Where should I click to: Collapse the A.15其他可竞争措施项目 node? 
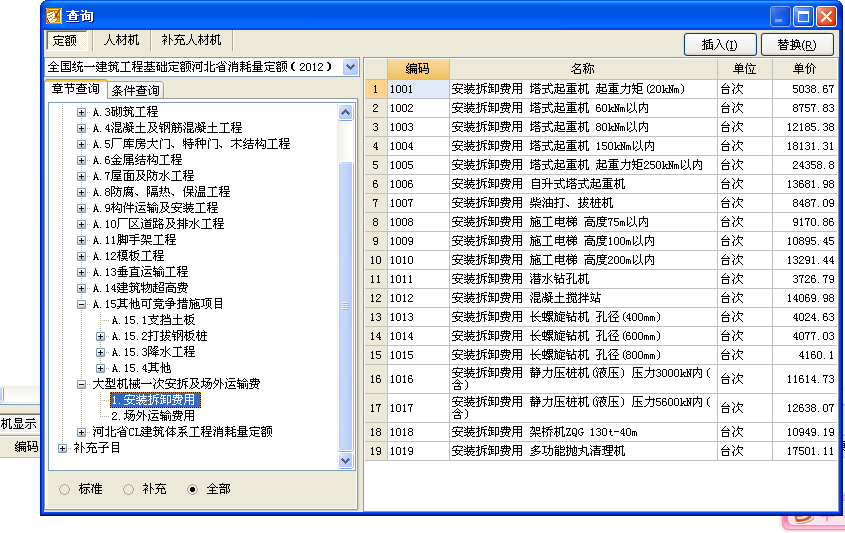(x=81, y=304)
